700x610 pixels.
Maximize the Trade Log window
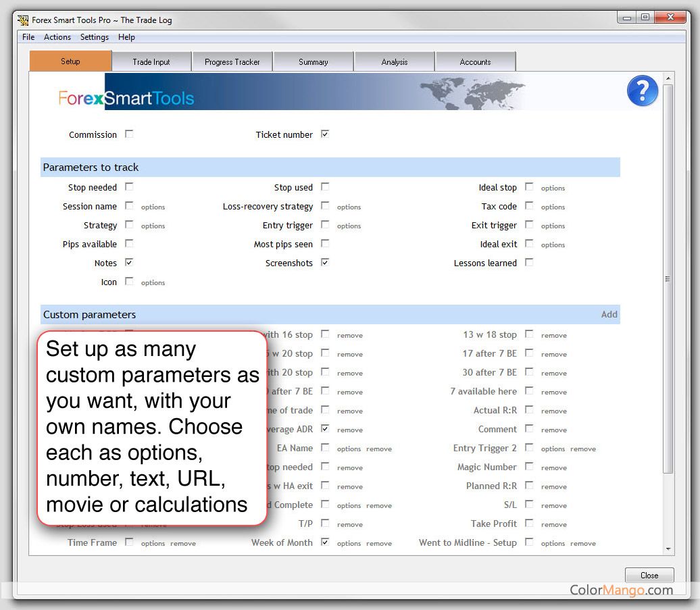(x=645, y=17)
